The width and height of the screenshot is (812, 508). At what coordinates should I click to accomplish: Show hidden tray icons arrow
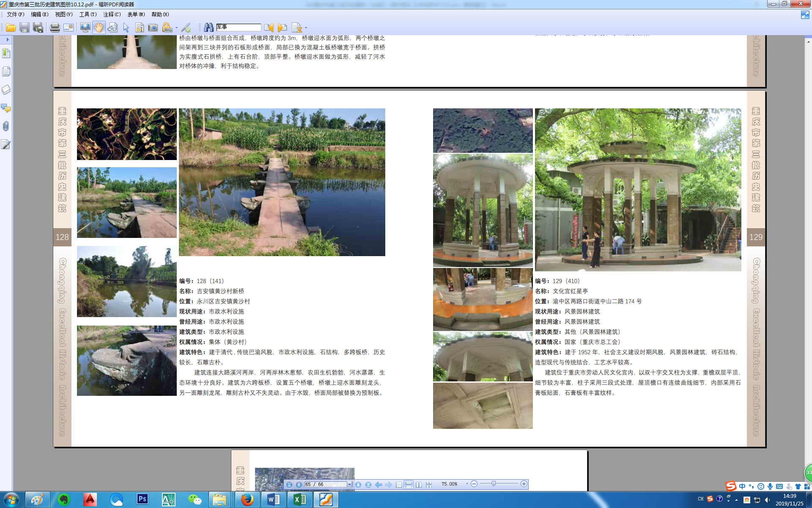click(x=737, y=500)
